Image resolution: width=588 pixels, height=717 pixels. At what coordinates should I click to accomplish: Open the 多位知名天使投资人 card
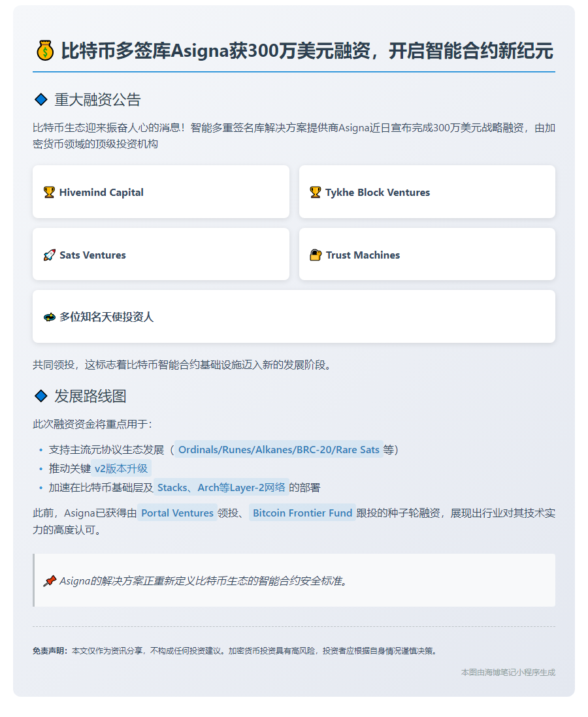pos(294,317)
